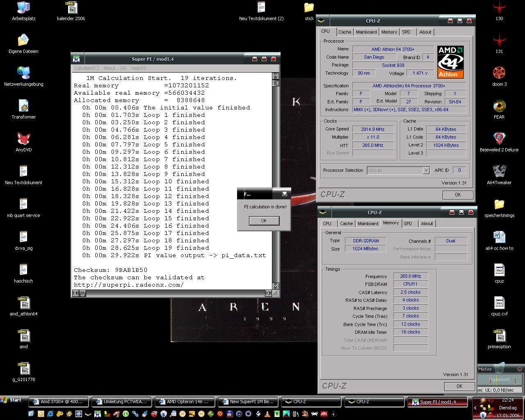This screenshot has width=525, height=420.
Task: Launch the FEAR game icon
Action: click(499, 110)
